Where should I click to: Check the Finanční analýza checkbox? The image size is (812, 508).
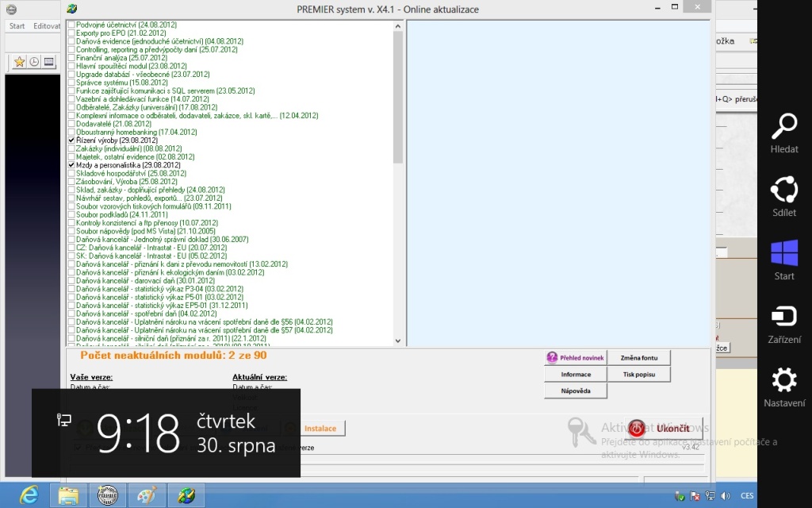[71, 58]
